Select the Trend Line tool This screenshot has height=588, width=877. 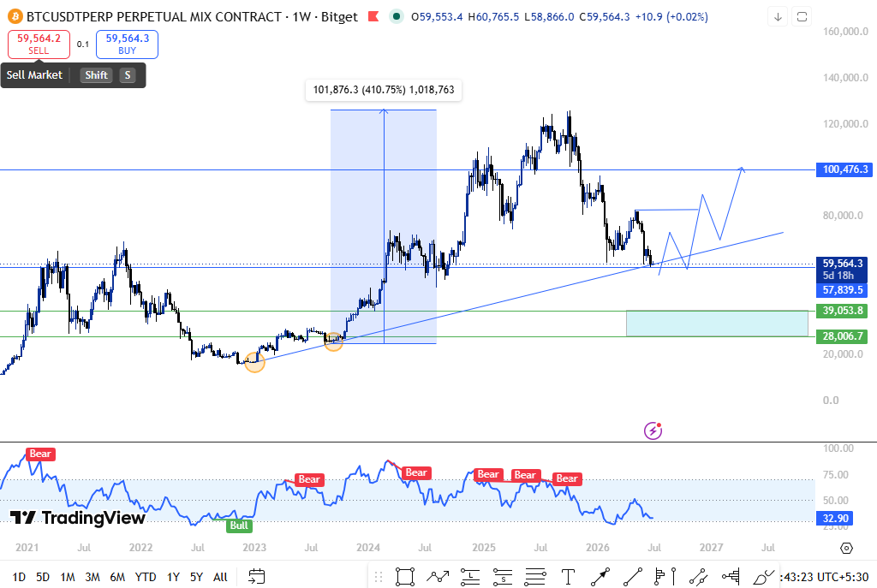pyautogui.click(x=633, y=577)
